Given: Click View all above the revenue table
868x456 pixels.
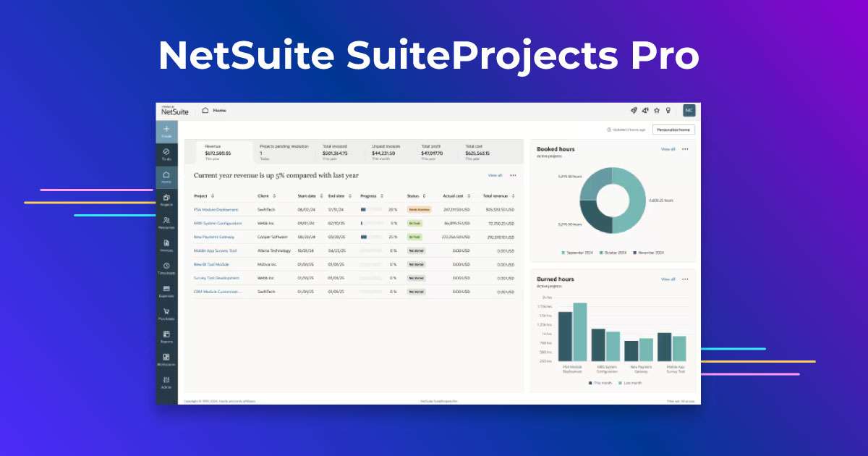Looking at the screenshot, I should tap(495, 175).
